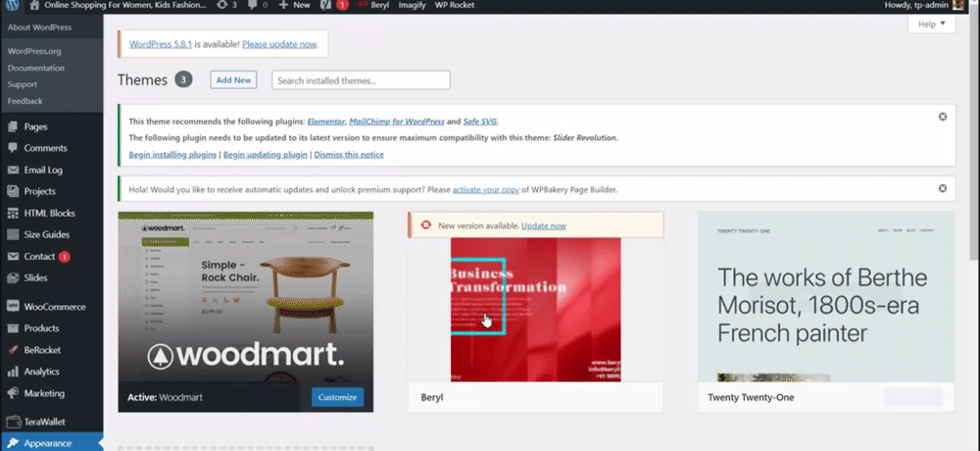980x451 pixels.
Task: Select About WordPress menu entry
Action: (x=39, y=27)
